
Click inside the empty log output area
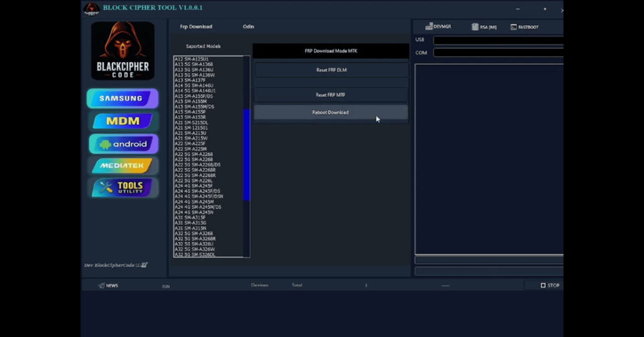(489, 159)
